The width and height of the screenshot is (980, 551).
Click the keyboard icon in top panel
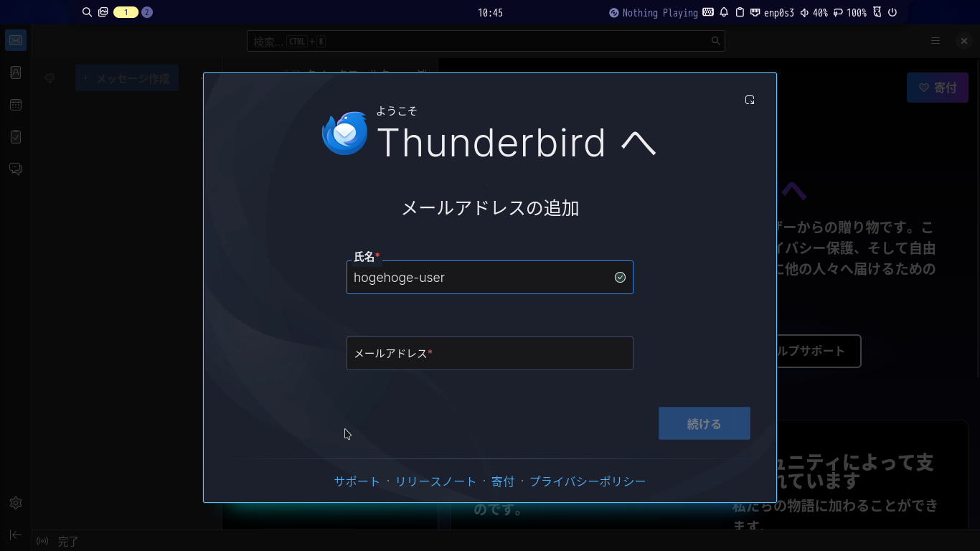[708, 12]
